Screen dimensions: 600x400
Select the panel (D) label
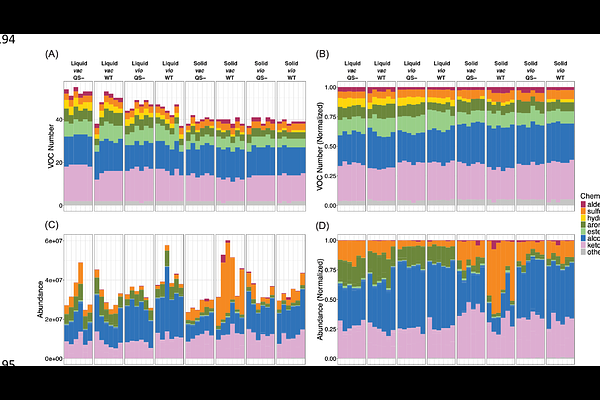(323, 227)
